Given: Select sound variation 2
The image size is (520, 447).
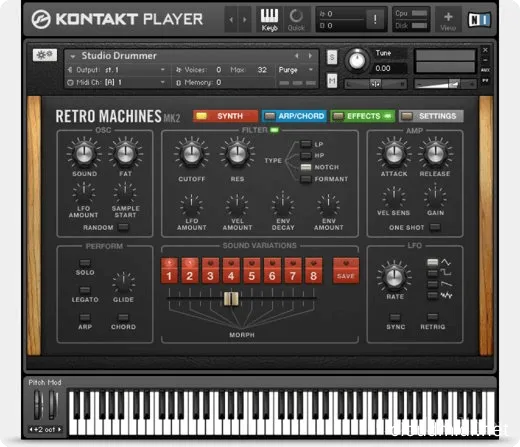Looking at the screenshot, I should pos(190,271).
